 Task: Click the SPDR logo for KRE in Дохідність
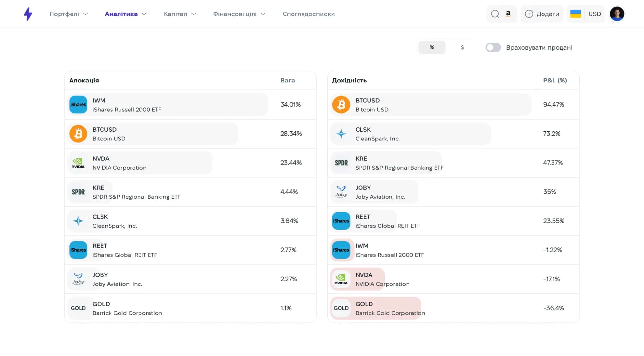pyautogui.click(x=341, y=163)
